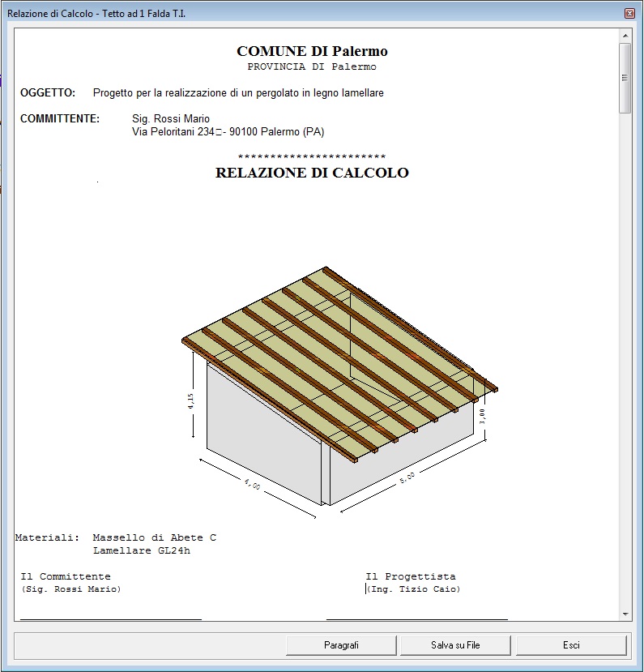Click the scrollbar up arrow

tap(625, 36)
